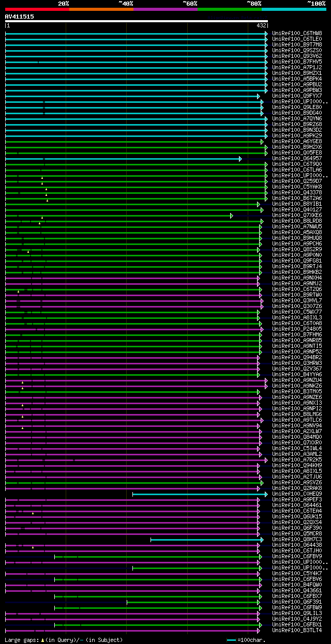Click the UniRef100_B9DG40 label
Viewport: 331px width, 644px height.
point(297,113)
